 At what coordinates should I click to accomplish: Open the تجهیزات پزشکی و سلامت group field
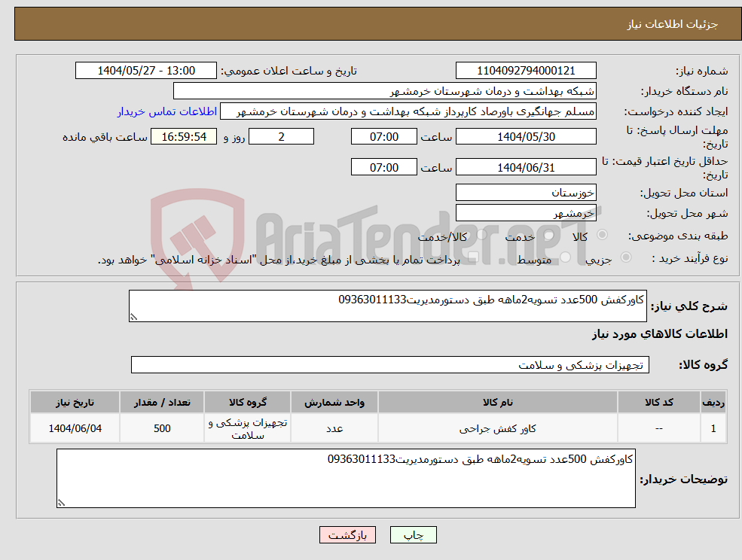pyautogui.click(x=390, y=365)
